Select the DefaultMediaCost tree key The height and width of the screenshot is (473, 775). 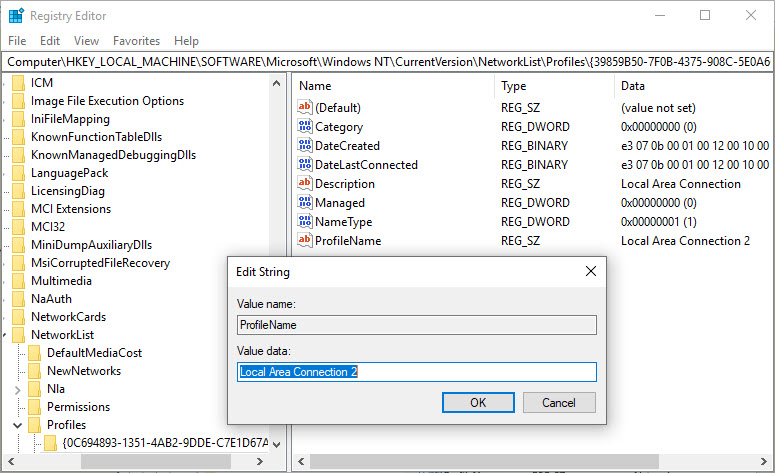pos(94,353)
